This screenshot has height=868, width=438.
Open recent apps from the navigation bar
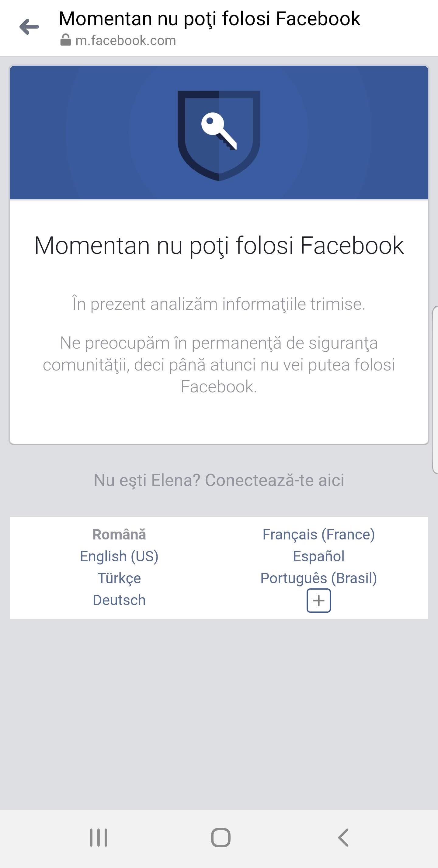(x=99, y=838)
